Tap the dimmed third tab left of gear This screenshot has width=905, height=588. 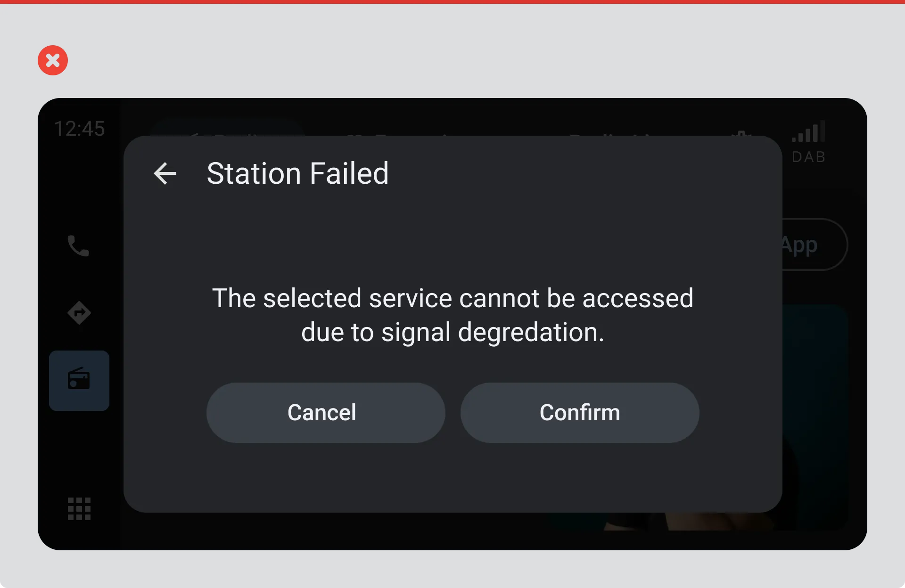(613, 134)
